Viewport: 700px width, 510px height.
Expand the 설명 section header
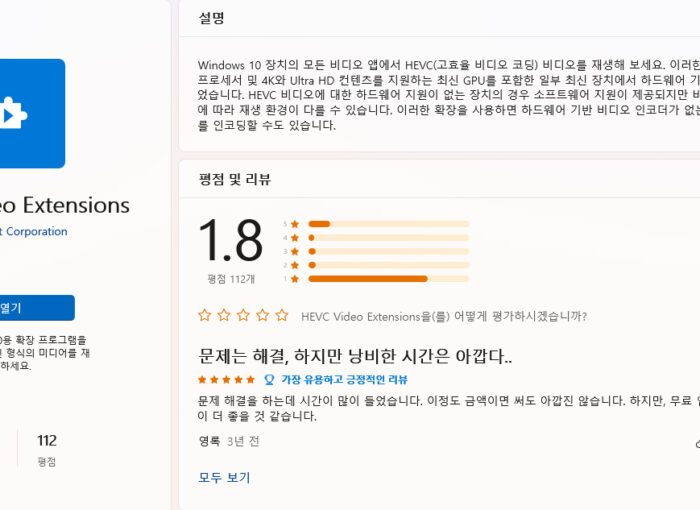[x=211, y=18]
